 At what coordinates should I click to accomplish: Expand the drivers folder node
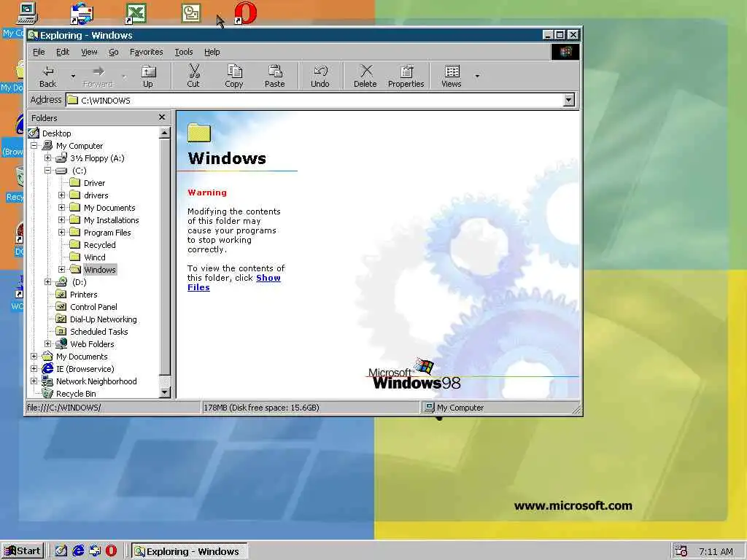click(x=61, y=195)
